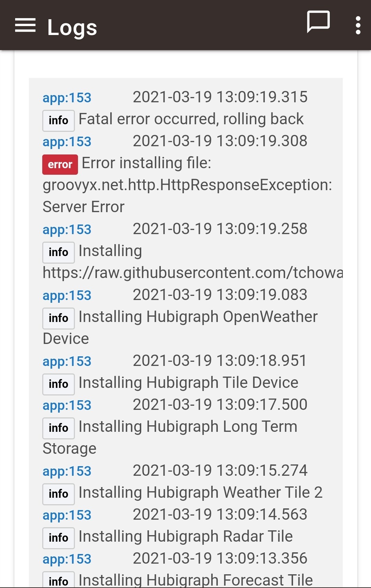Viewport: 371px width, 588px height.
Task: Click app:153 link at 13:09:19.315
Action: tap(67, 98)
